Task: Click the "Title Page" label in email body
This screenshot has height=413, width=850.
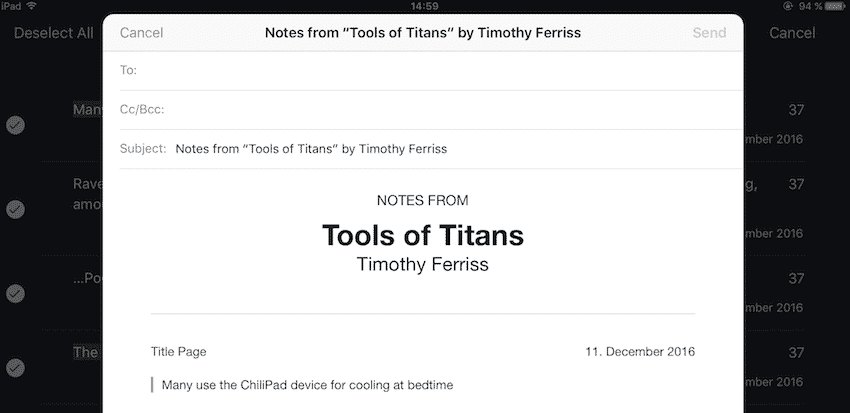Action: [179, 351]
